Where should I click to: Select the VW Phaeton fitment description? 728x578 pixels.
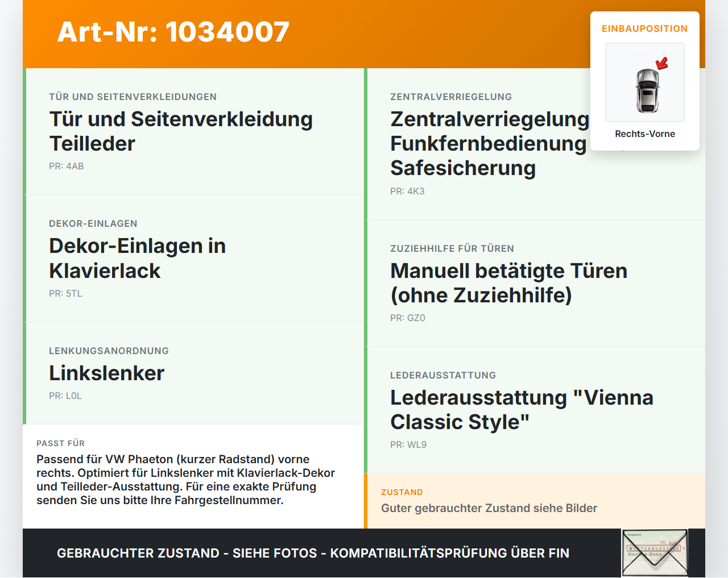click(186, 480)
